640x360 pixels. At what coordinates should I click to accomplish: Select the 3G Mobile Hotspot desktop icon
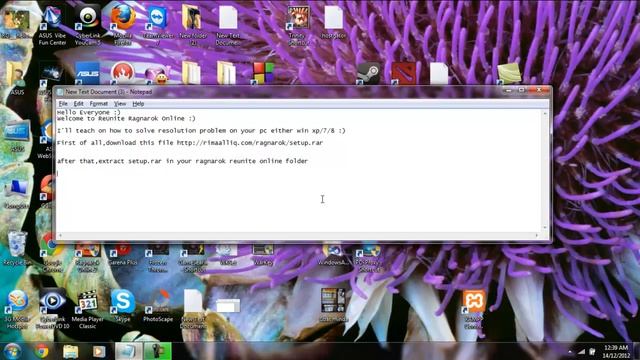coord(17,309)
